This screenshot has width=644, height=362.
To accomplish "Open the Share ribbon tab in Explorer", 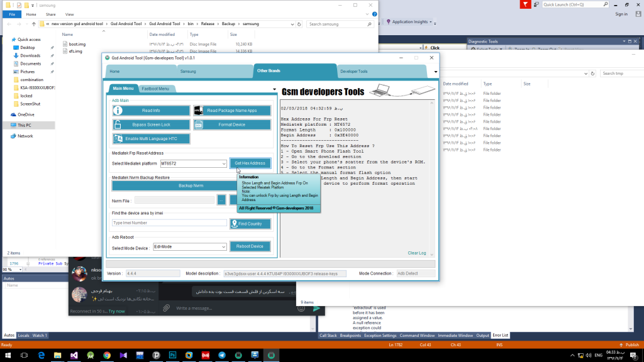I will [50, 14].
